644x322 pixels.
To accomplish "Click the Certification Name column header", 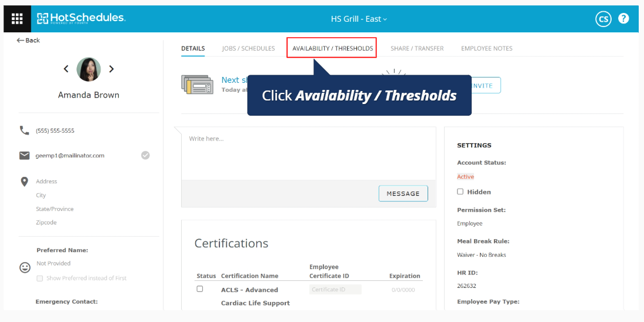I will coord(250,276).
